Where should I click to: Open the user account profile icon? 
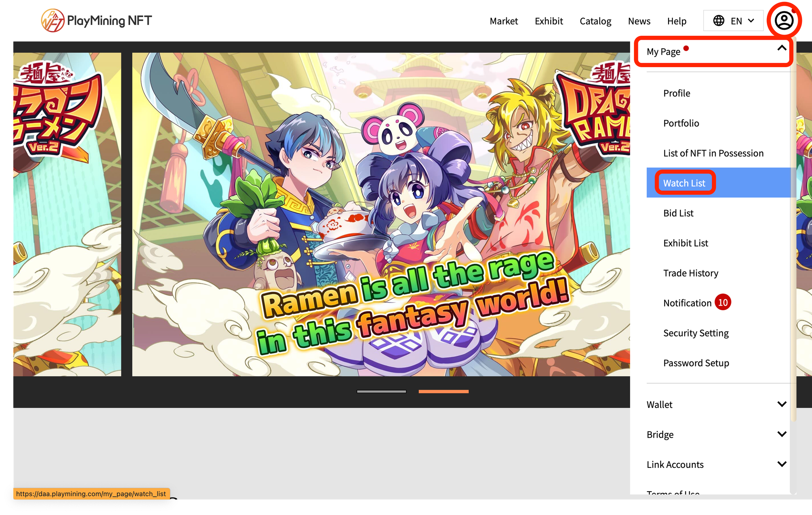click(x=784, y=21)
